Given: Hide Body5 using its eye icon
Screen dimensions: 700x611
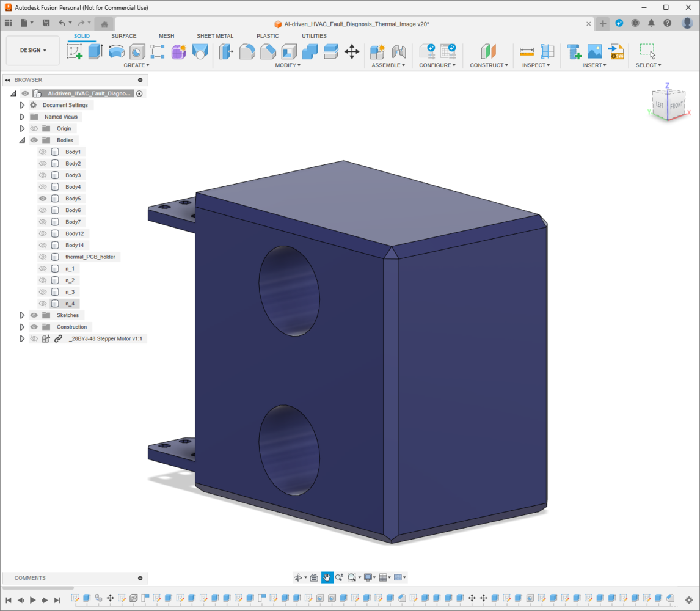Looking at the screenshot, I should (x=43, y=199).
